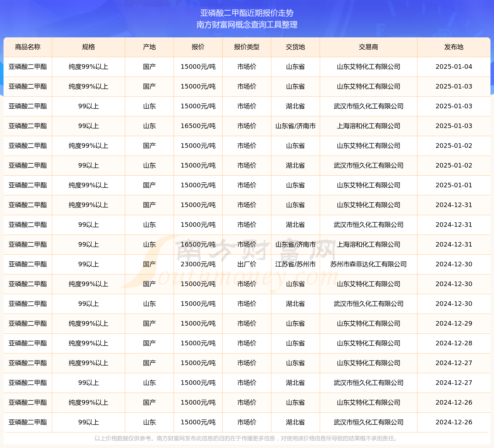Click 纯度99%以上 in the 2024-12-28 row

coord(89,343)
